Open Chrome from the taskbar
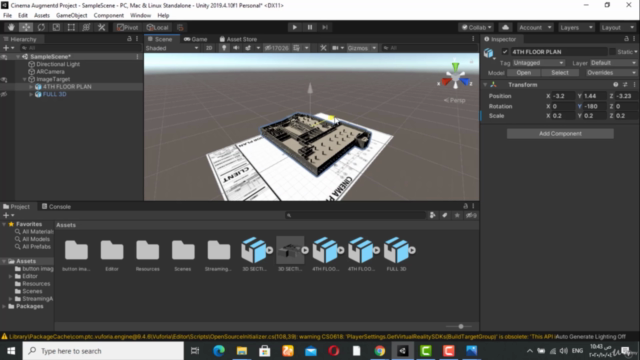Viewport: 640px width, 360px height. click(x=380, y=351)
